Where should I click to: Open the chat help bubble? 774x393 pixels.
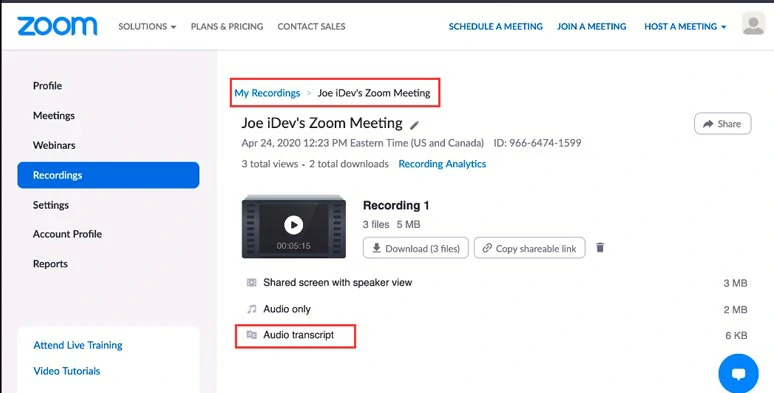738,374
